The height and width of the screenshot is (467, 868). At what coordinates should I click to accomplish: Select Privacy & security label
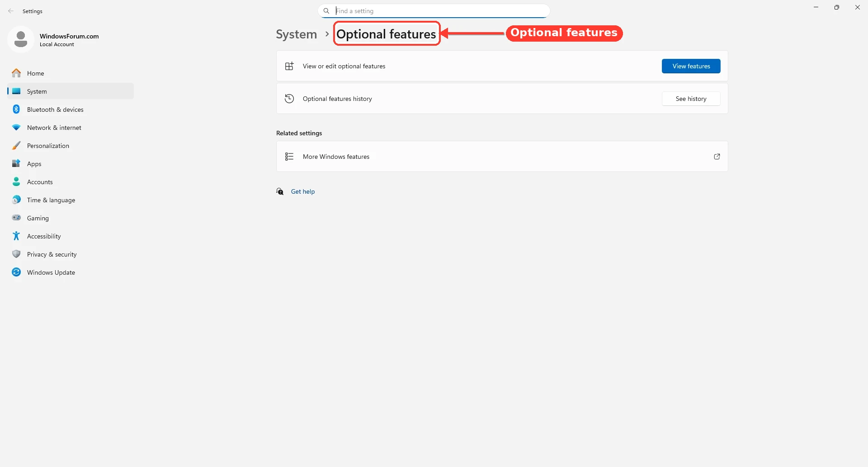(52, 254)
